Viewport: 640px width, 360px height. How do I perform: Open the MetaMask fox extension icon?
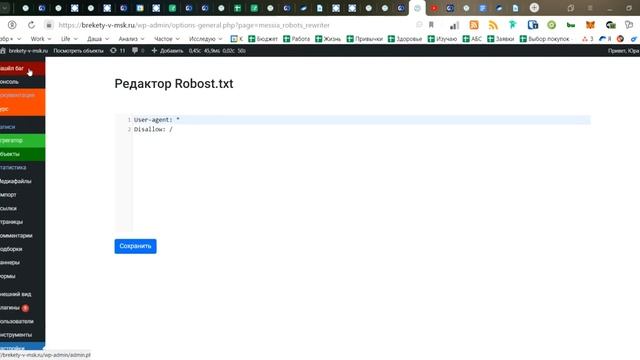[590, 25]
